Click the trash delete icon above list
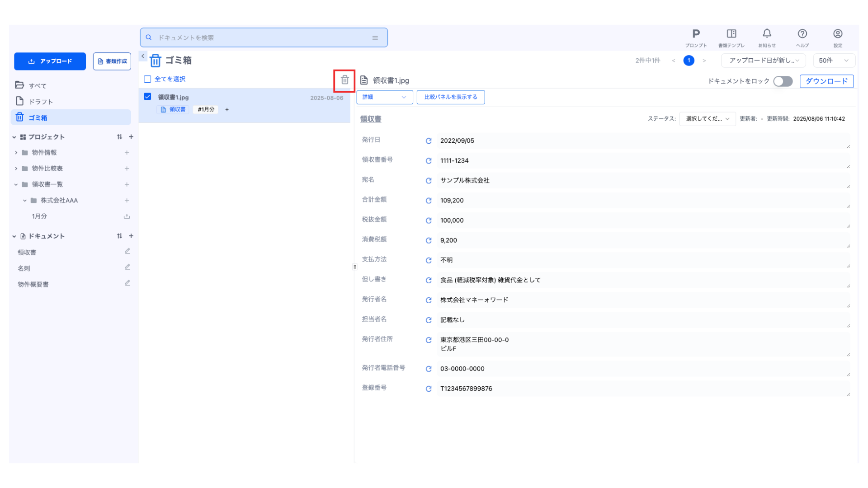Viewport: 868px width, 488px height. [344, 80]
